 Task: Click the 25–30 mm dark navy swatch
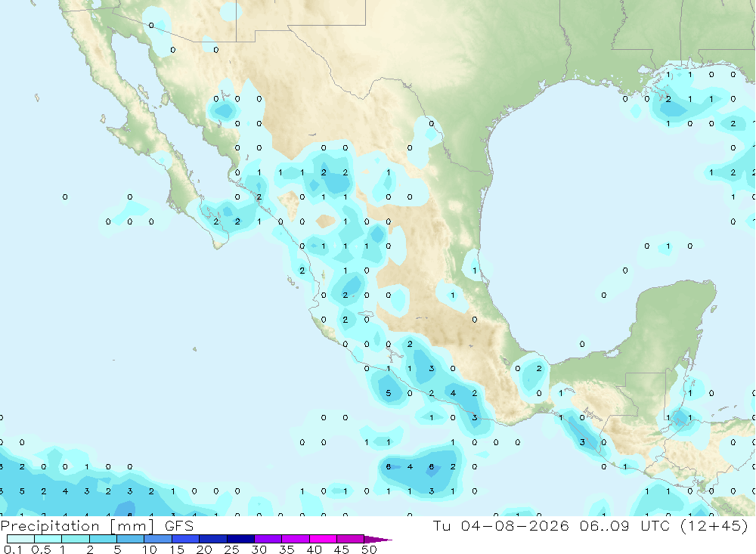click(240, 539)
